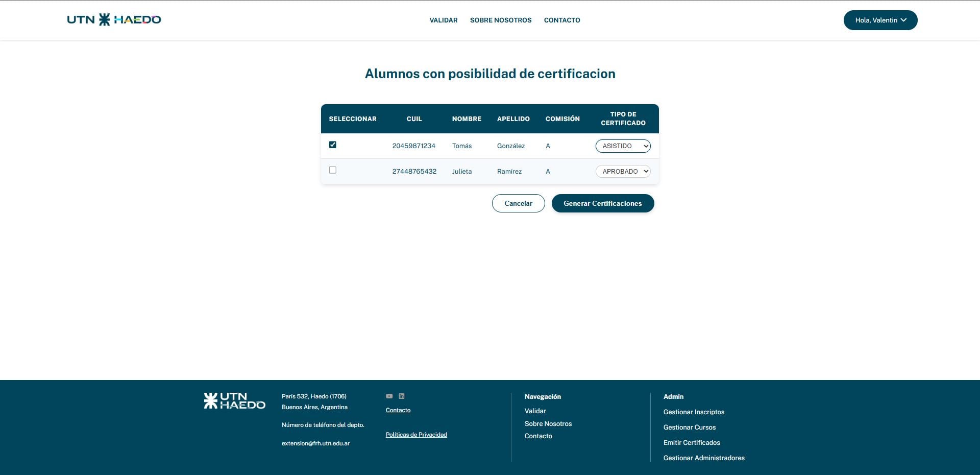Select CUIL value 20459871234
The image size is (980, 475).
pyautogui.click(x=414, y=146)
